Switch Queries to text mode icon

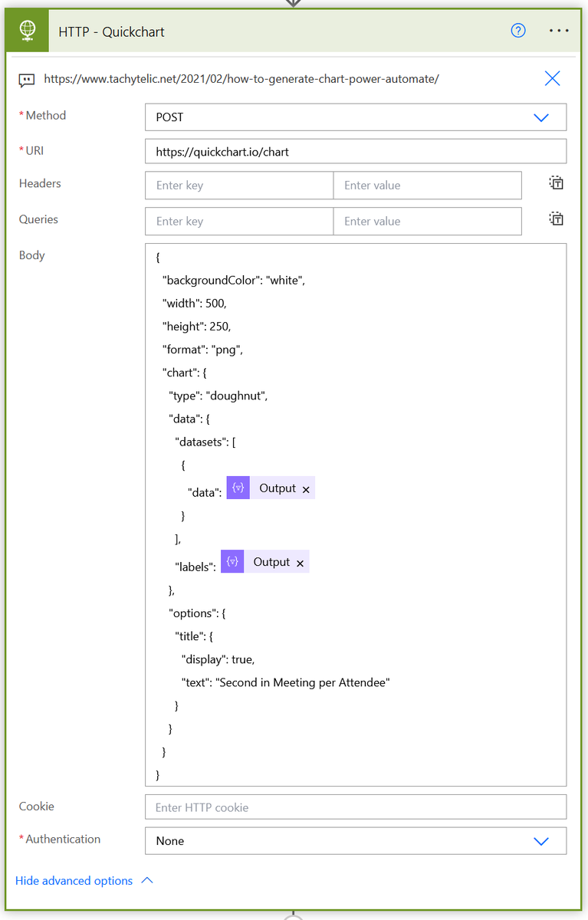click(x=556, y=219)
